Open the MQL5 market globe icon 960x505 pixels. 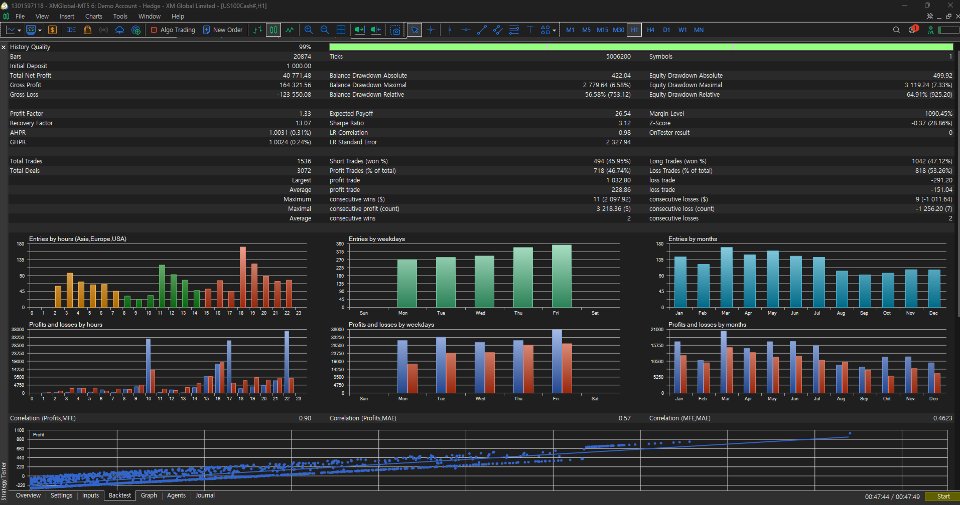[x=136, y=29]
